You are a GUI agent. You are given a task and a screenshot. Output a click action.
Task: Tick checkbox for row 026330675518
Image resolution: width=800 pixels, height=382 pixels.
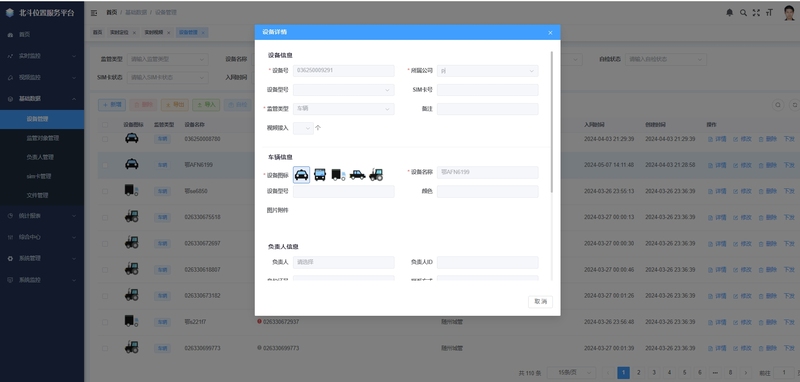(105, 217)
